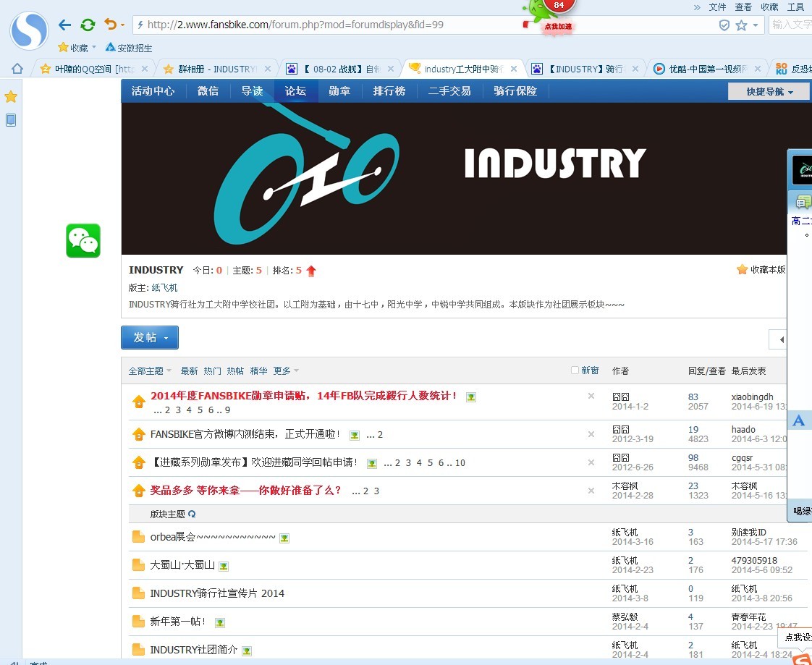812x665 pixels.
Task: Switch to 叶障的QQ空间 tab
Action: pos(93,69)
